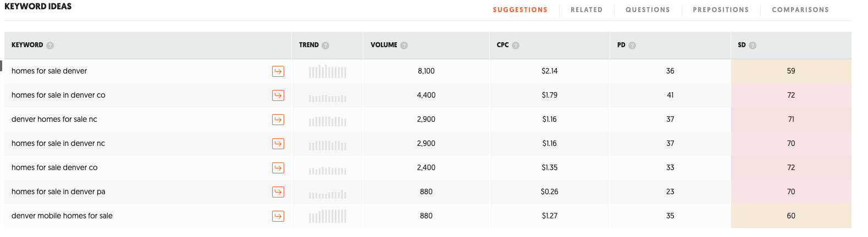Switch to the Related tab

point(587,10)
